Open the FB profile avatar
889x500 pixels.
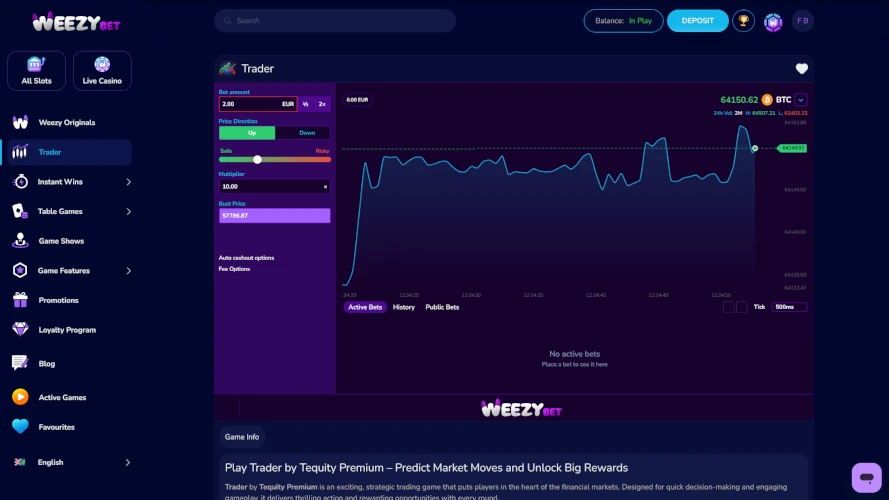click(x=803, y=21)
